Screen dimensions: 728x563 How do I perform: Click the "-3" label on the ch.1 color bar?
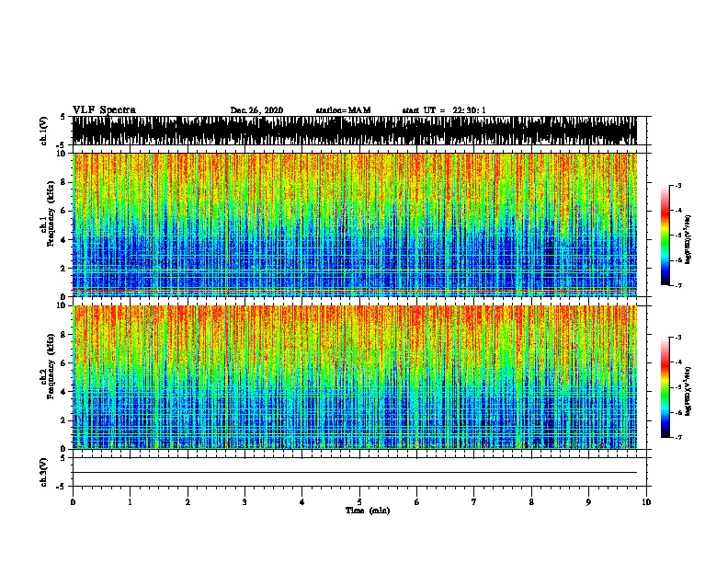[x=678, y=185]
